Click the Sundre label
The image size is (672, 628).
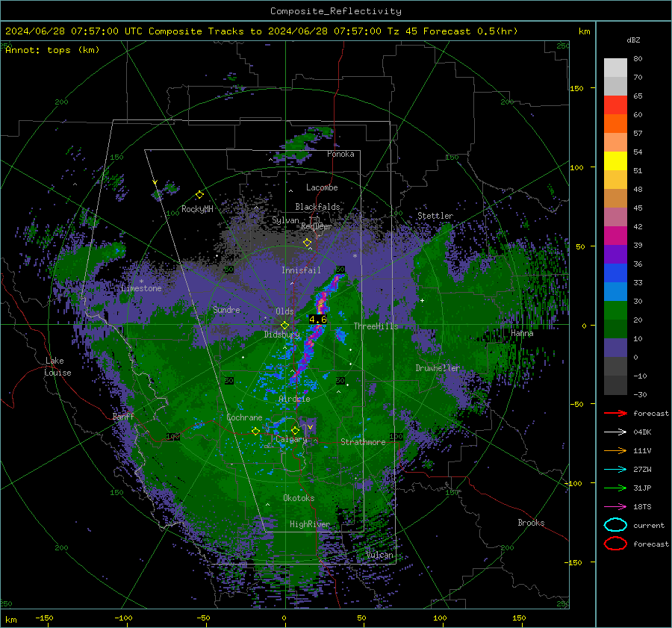(226, 309)
